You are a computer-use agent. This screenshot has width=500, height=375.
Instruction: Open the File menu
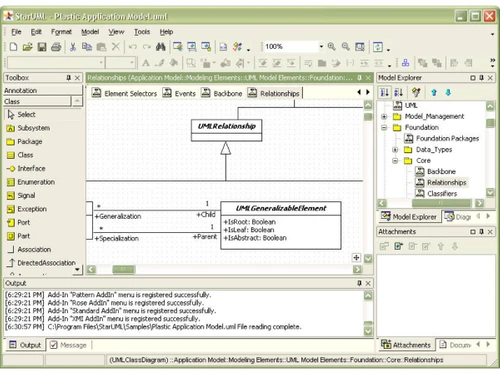click(16, 32)
